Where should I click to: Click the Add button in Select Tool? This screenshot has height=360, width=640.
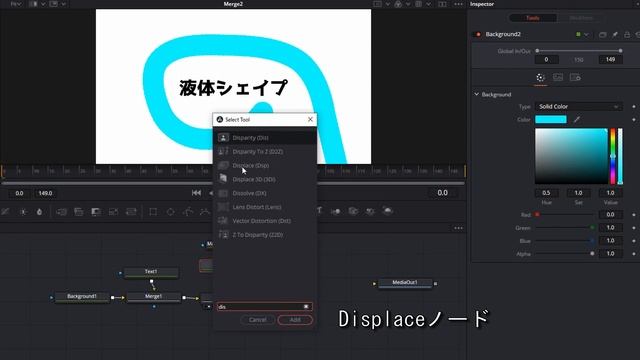(x=295, y=320)
